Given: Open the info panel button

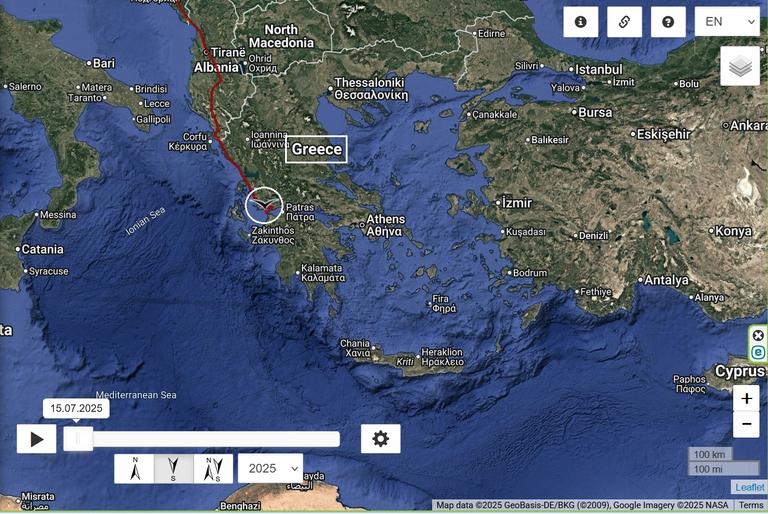Looking at the screenshot, I should (580, 22).
